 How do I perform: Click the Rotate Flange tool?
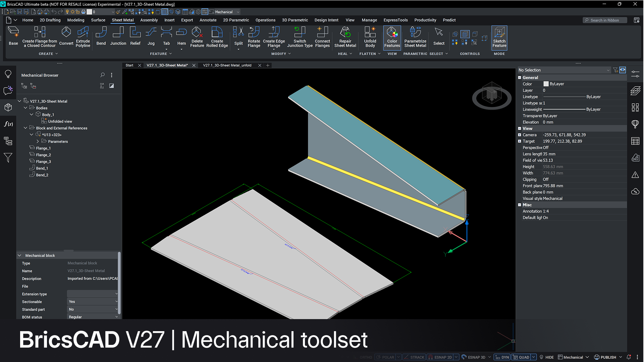254,37
